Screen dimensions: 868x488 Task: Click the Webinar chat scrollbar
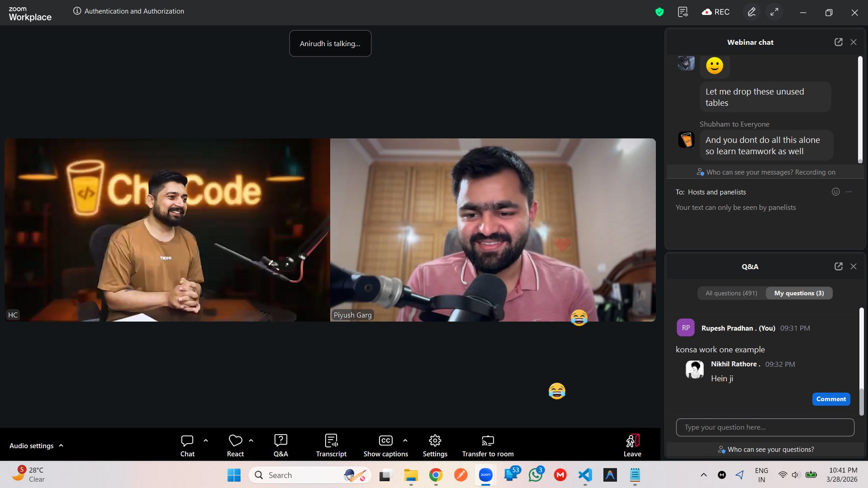[860, 109]
